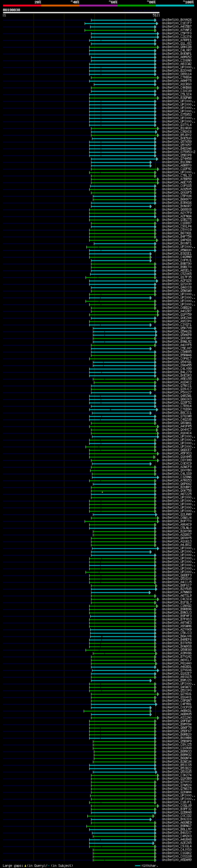Select hit label UniRef100_B6H977
Screen dimensions: 197x868
176,199
